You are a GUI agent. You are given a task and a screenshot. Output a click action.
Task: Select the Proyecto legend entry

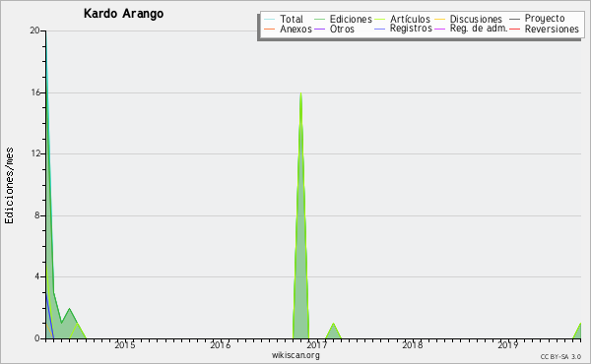[x=545, y=19]
